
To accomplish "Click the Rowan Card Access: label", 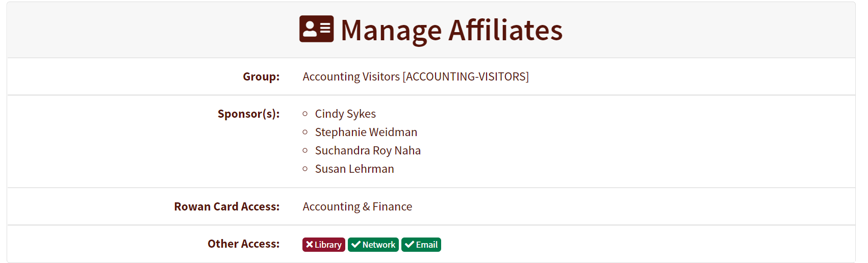I will 226,206.
